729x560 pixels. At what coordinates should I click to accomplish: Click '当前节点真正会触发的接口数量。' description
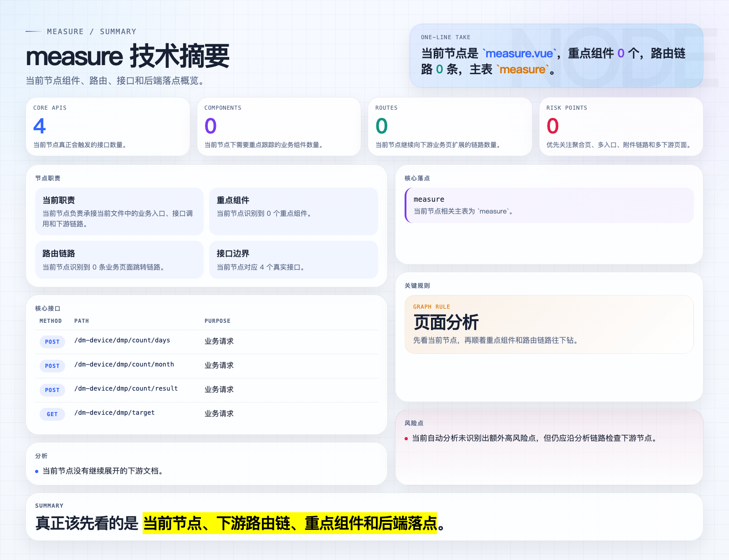tap(81, 145)
